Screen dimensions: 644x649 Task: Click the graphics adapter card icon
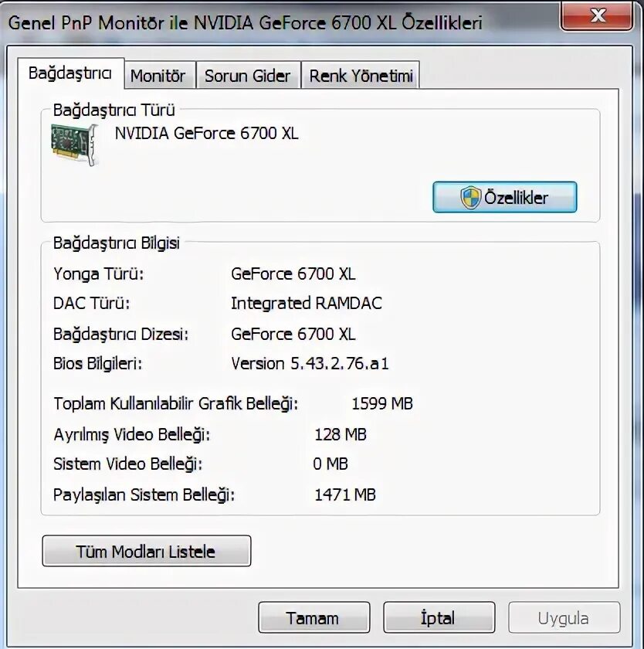click(x=75, y=144)
